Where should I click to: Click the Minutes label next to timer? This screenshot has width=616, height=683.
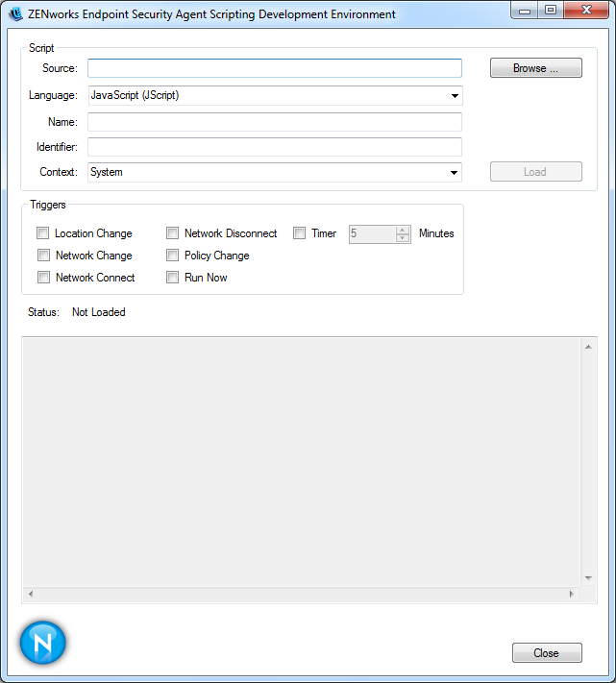(436, 233)
